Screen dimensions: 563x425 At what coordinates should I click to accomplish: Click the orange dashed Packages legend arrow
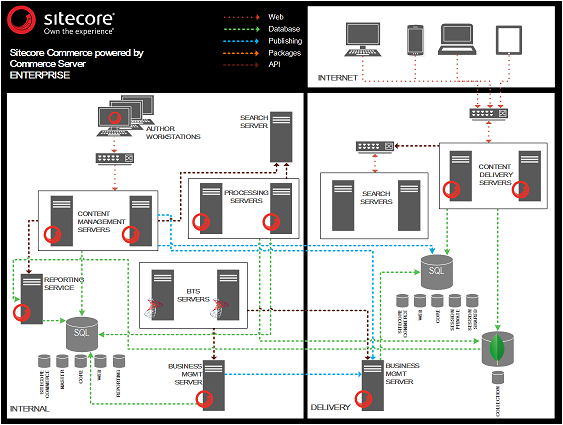point(241,53)
